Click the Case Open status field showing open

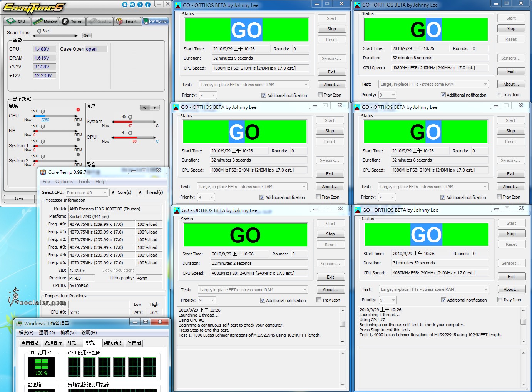[x=96, y=49]
